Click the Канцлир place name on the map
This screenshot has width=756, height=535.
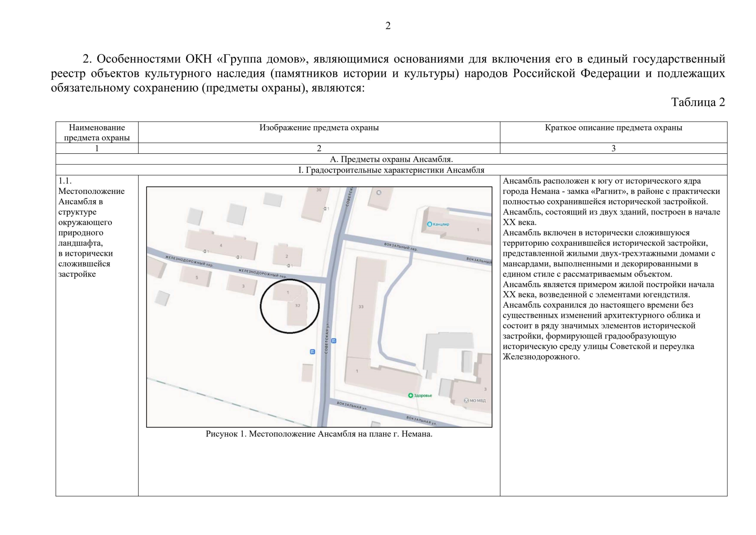(x=441, y=224)
